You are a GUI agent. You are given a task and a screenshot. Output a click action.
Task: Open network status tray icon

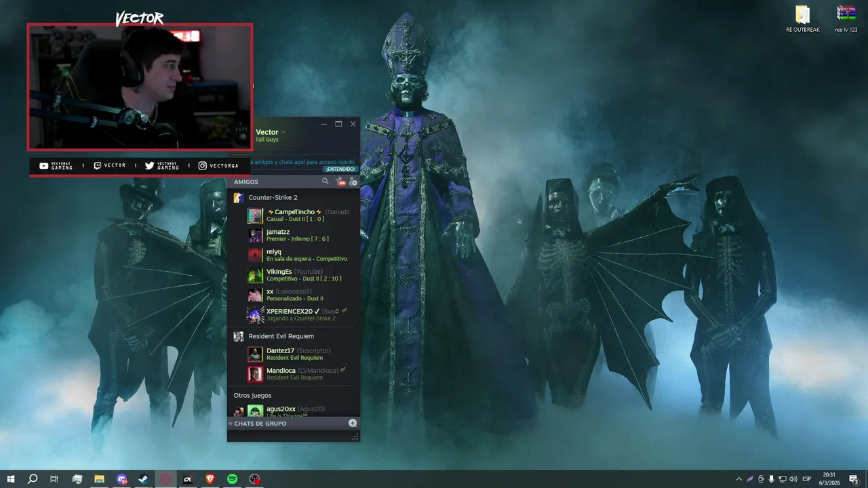tap(782, 479)
